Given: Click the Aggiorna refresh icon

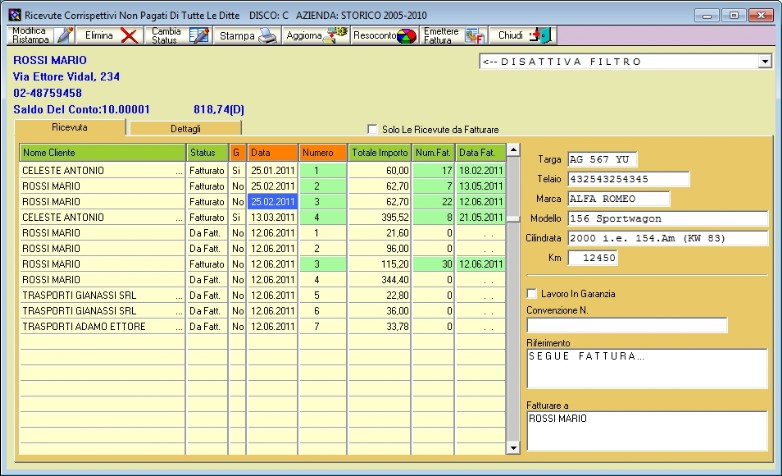Looking at the screenshot, I should (335, 34).
